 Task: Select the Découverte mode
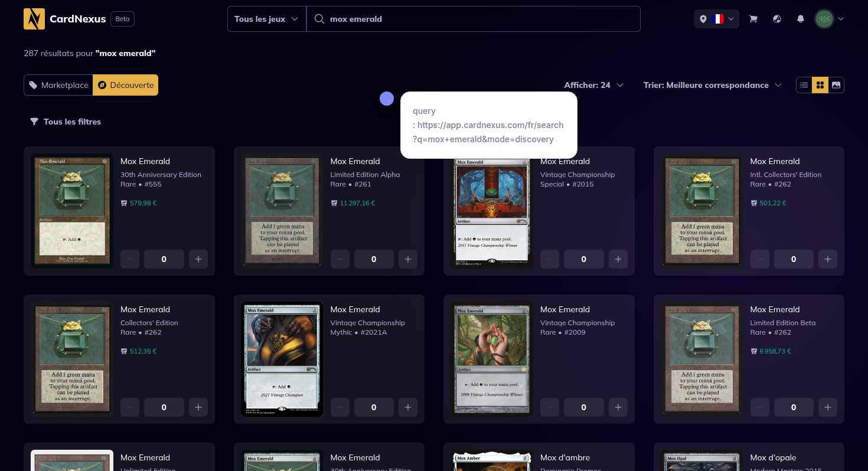click(x=126, y=85)
